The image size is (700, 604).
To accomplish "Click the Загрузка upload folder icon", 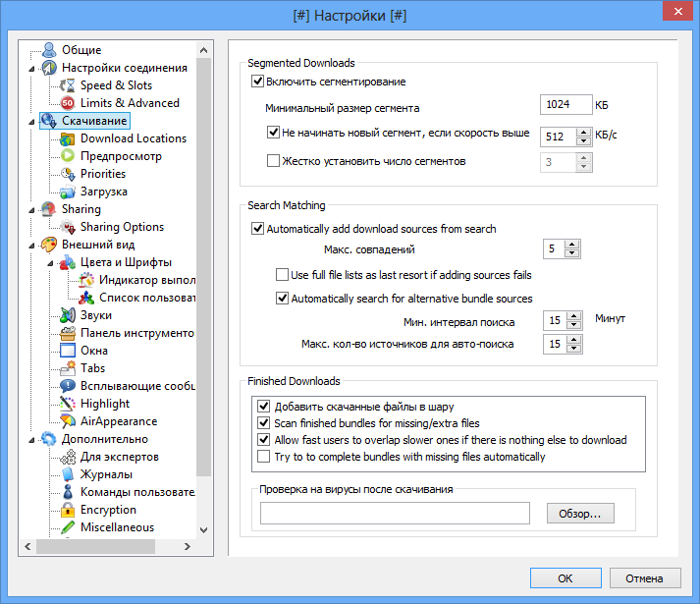I will [68, 192].
